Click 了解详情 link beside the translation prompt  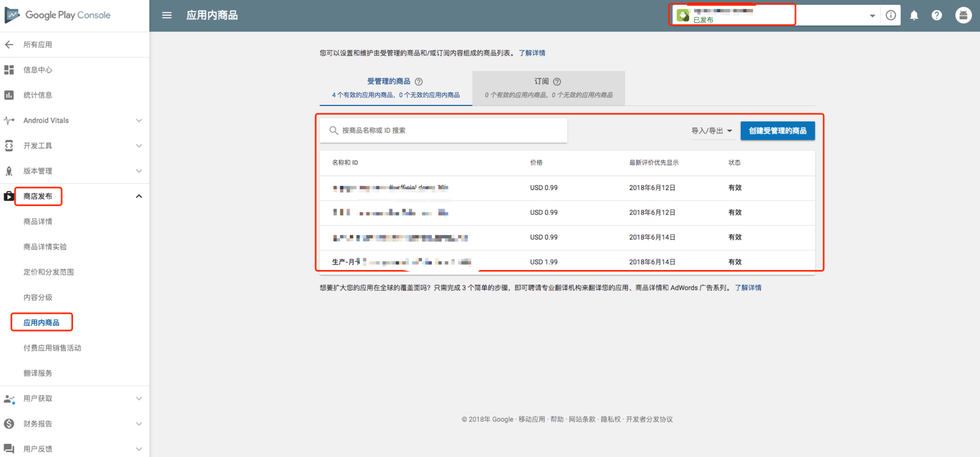[748, 287]
